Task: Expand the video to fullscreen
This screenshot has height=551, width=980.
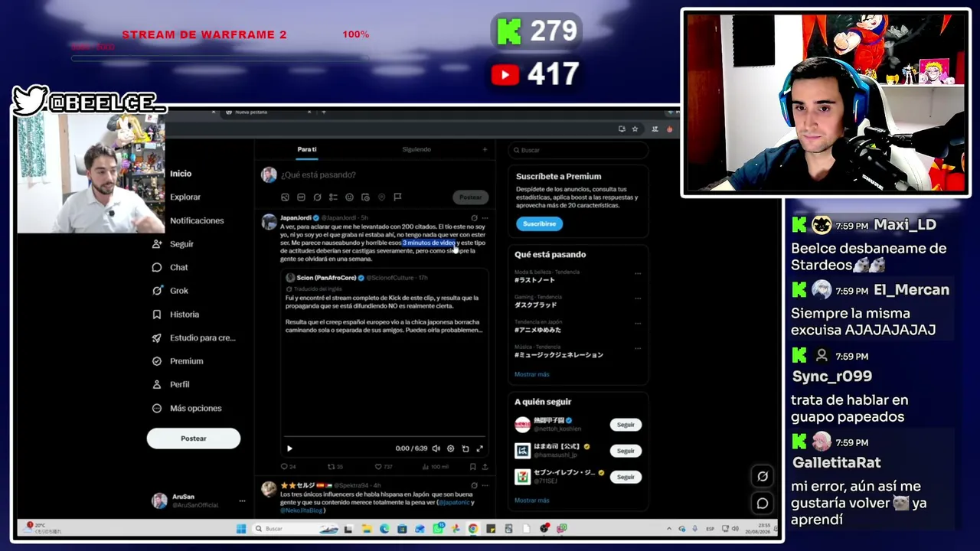Action: pyautogui.click(x=480, y=448)
